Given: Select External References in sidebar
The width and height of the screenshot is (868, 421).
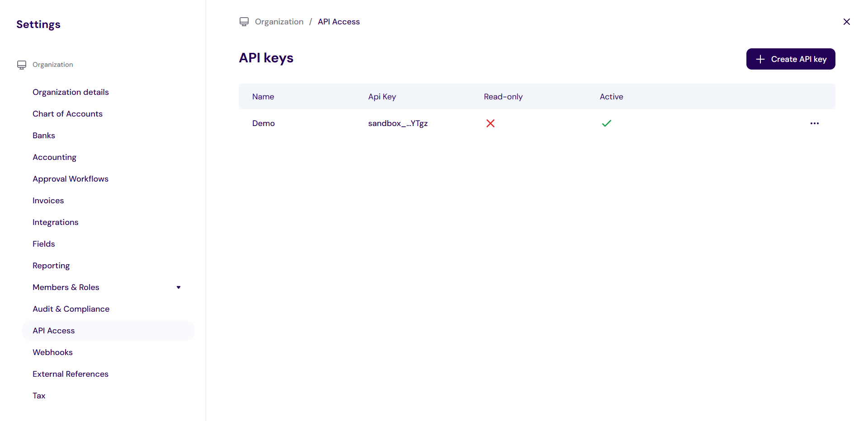Looking at the screenshot, I should (x=71, y=374).
